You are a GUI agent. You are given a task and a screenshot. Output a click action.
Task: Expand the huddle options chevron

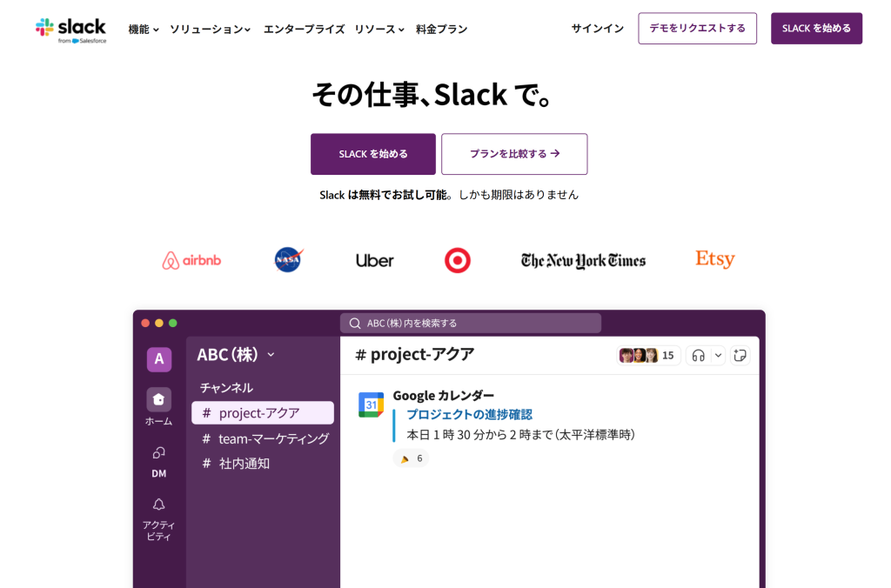pos(718,356)
